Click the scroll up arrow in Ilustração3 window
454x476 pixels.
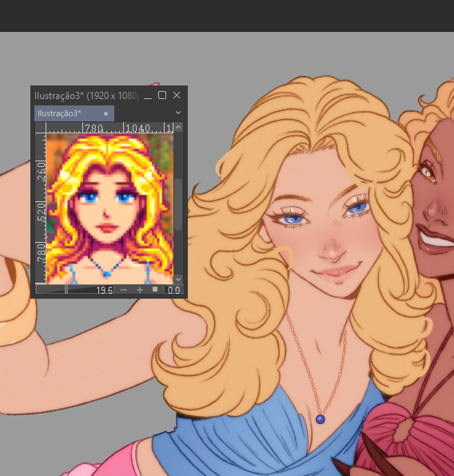point(178,127)
